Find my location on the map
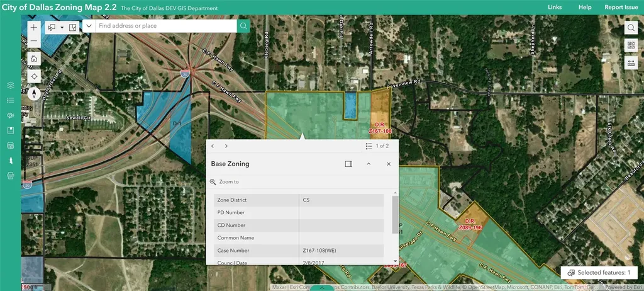The width and height of the screenshot is (644, 291). click(34, 77)
